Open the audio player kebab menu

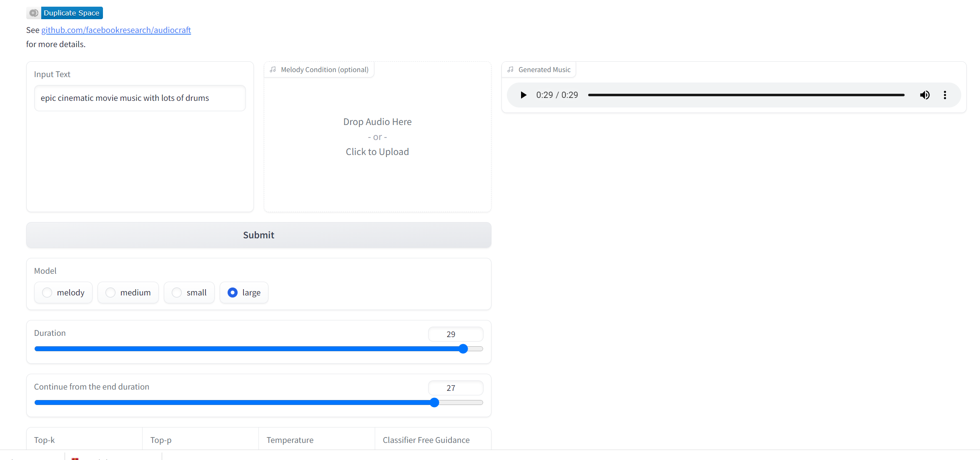pyautogui.click(x=945, y=95)
